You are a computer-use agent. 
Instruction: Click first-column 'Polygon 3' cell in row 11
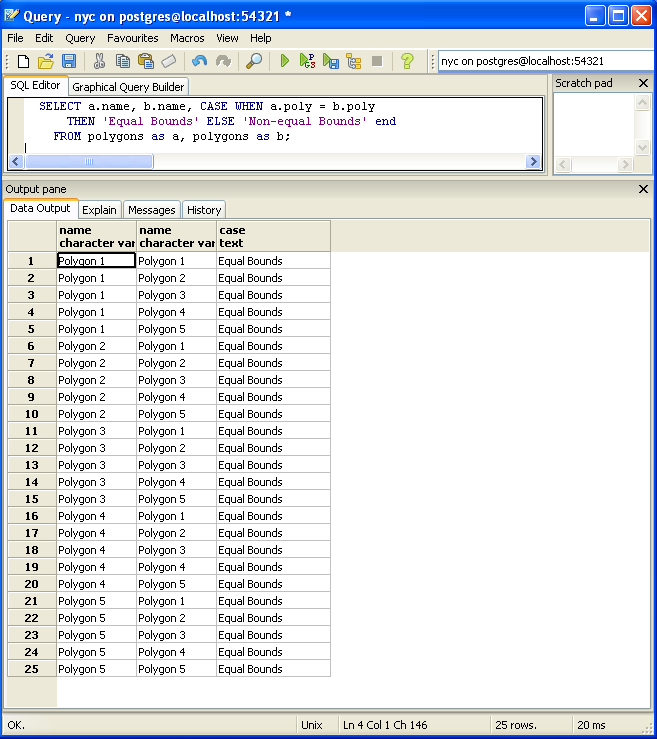(x=97, y=431)
